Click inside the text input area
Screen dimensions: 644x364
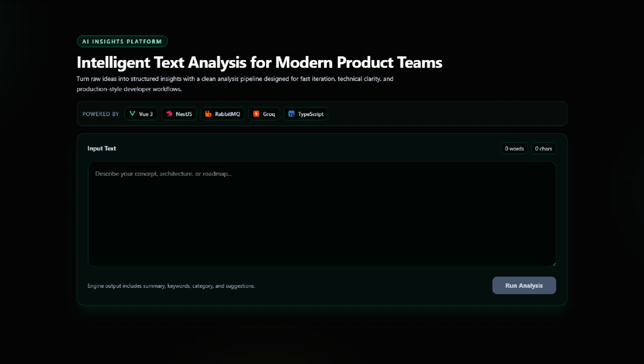click(x=321, y=214)
